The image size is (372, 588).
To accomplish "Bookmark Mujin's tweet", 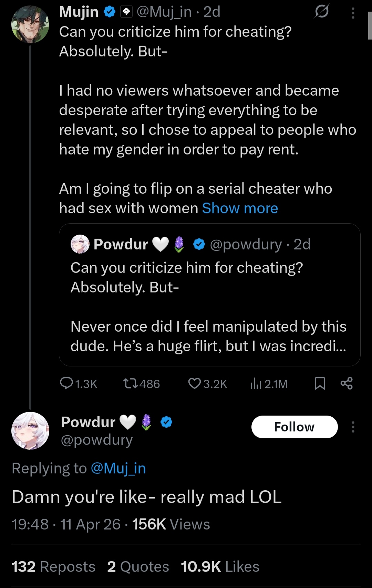I will click(x=320, y=383).
